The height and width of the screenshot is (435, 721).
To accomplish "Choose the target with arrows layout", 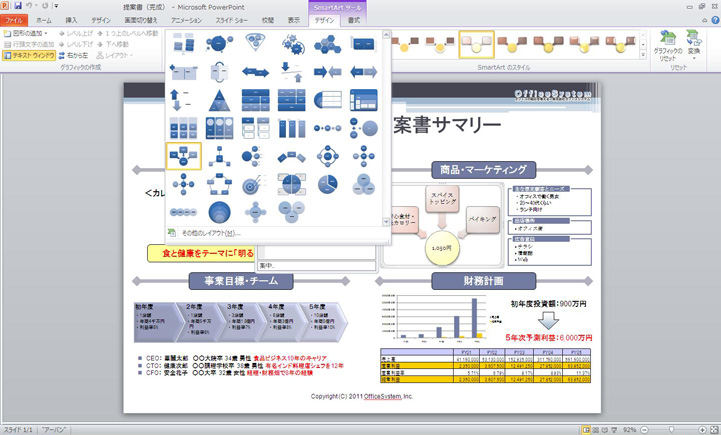I will [255, 184].
